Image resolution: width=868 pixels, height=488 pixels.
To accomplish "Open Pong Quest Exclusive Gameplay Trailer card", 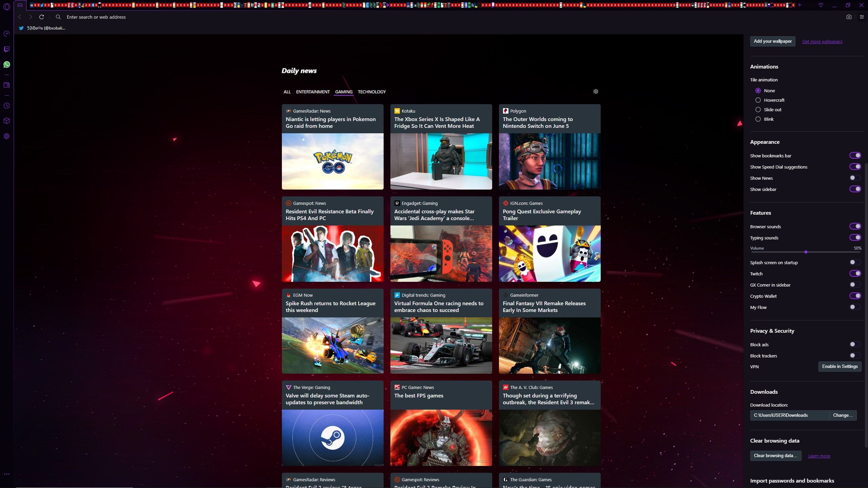I will pyautogui.click(x=550, y=239).
